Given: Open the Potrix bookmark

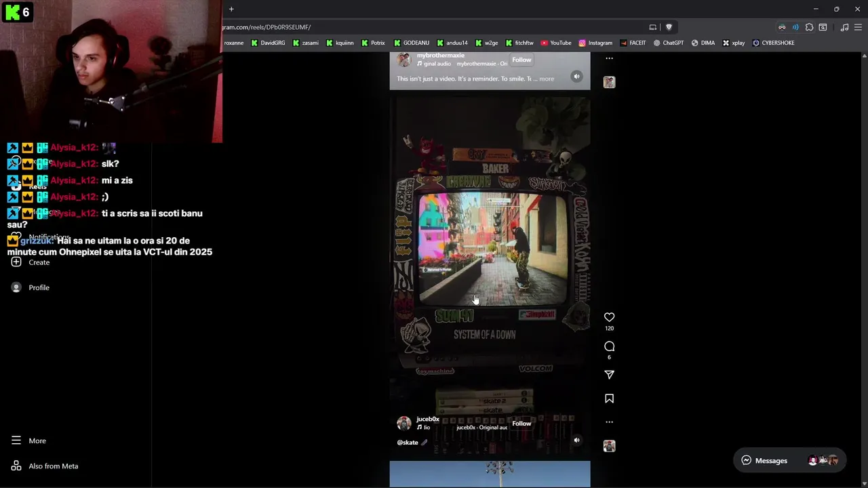Looking at the screenshot, I should 373,43.
